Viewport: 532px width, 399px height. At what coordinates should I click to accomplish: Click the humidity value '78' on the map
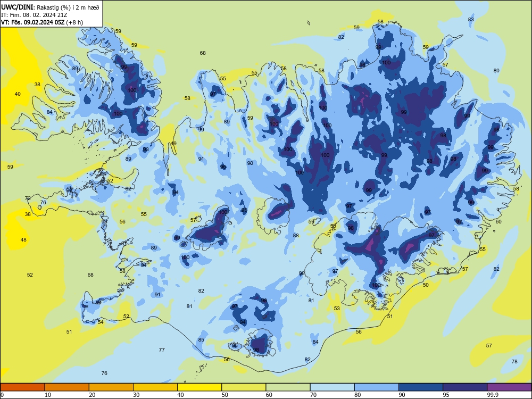[514, 361]
